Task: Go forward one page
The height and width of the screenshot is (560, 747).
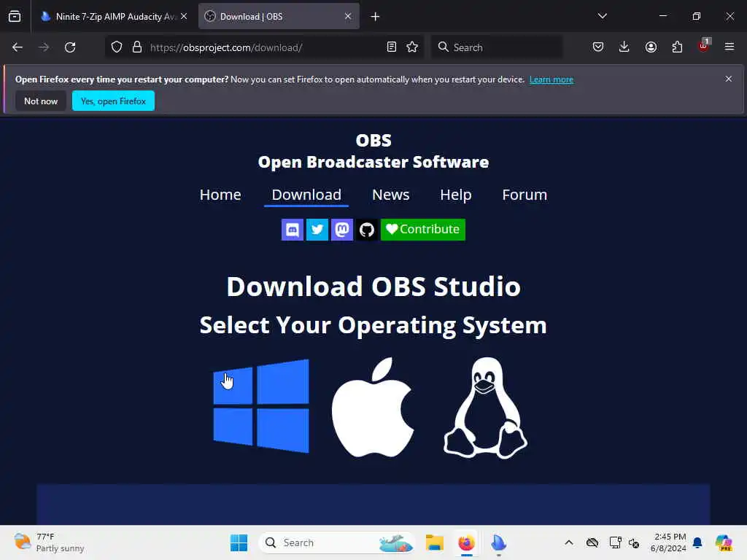Action: pos(44,47)
